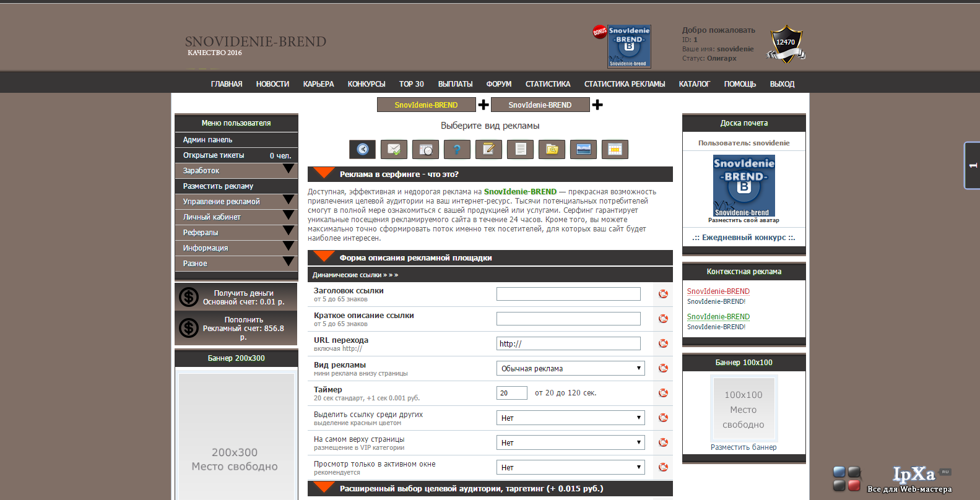
Task: Open СТАТИСТИКА РЕКЛАМЫ in navigation bar
Action: pyautogui.click(x=625, y=84)
